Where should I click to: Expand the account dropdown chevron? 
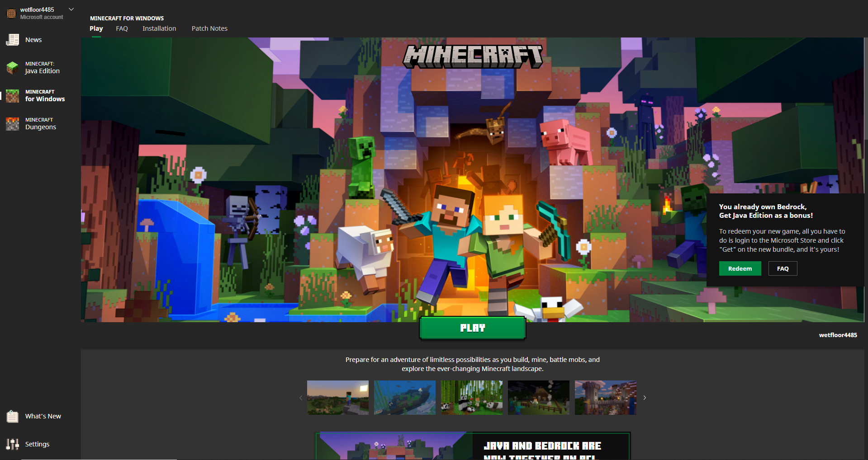point(71,9)
